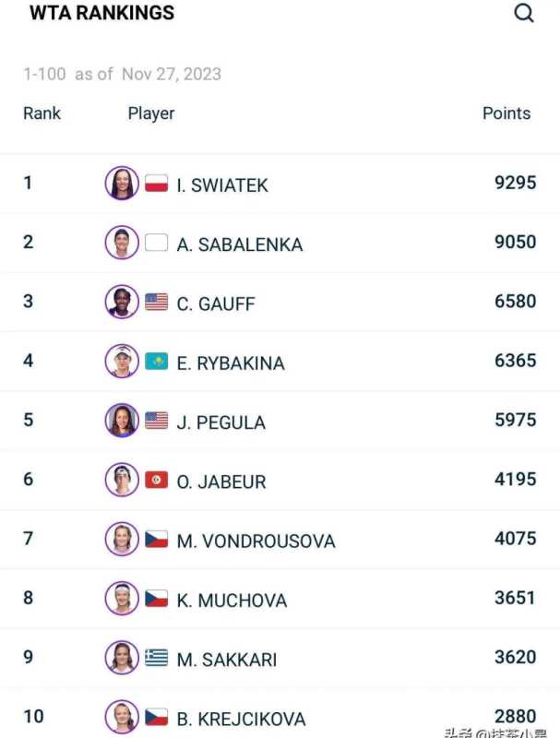Image resolution: width=560 pixels, height=738 pixels.
Task: Click the Nov 27, 2023 date
Action: 172,74
